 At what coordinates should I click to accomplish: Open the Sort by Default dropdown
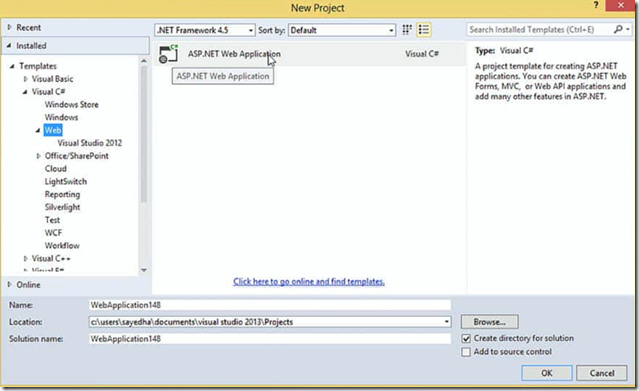pyautogui.click(x=342, y=30)
